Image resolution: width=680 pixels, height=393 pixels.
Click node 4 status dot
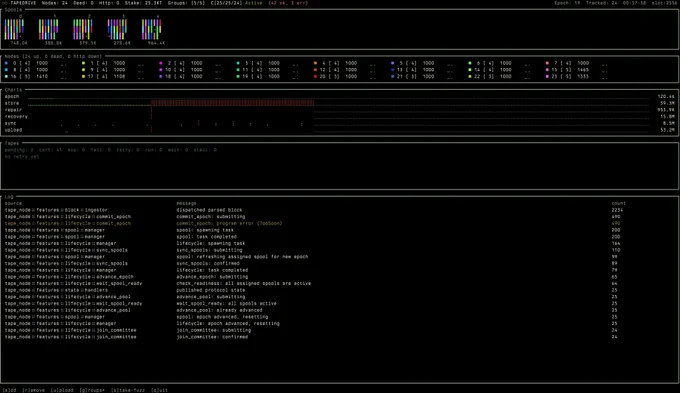click(x=315, y=63)
